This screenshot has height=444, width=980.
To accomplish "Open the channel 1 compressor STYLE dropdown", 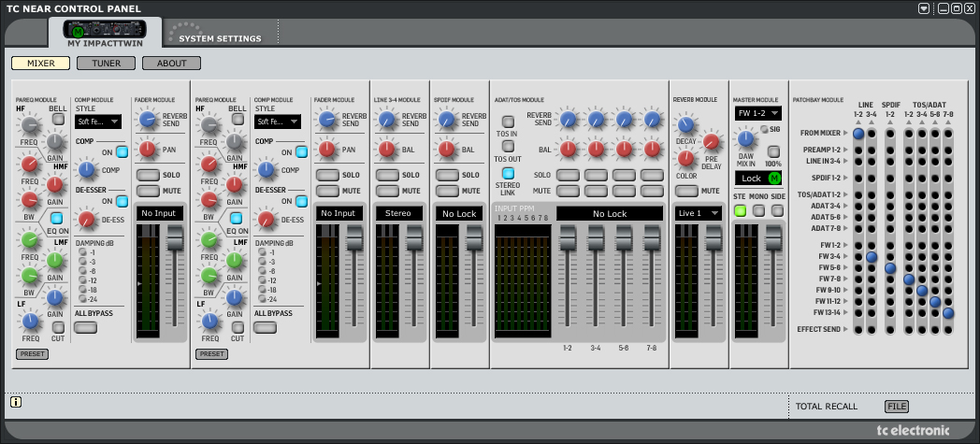I will pos(98,122).
